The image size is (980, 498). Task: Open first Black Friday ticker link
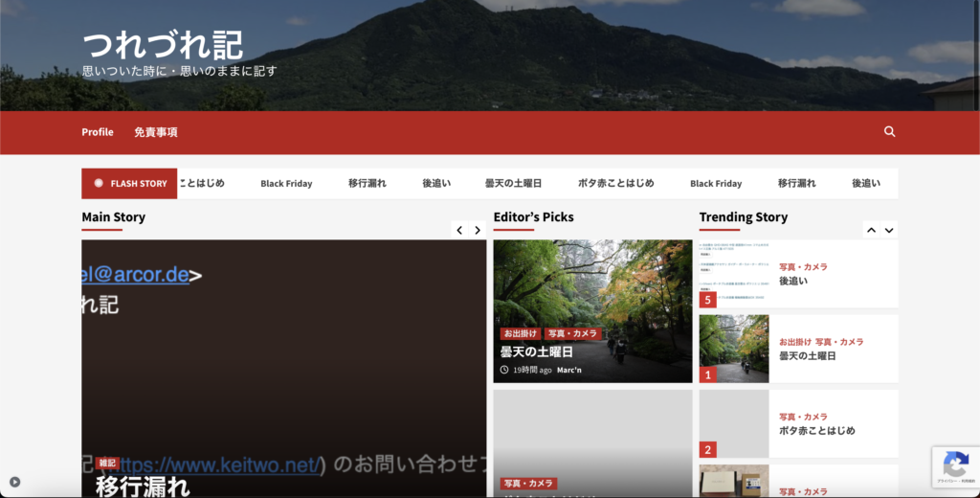click(286, 183)
